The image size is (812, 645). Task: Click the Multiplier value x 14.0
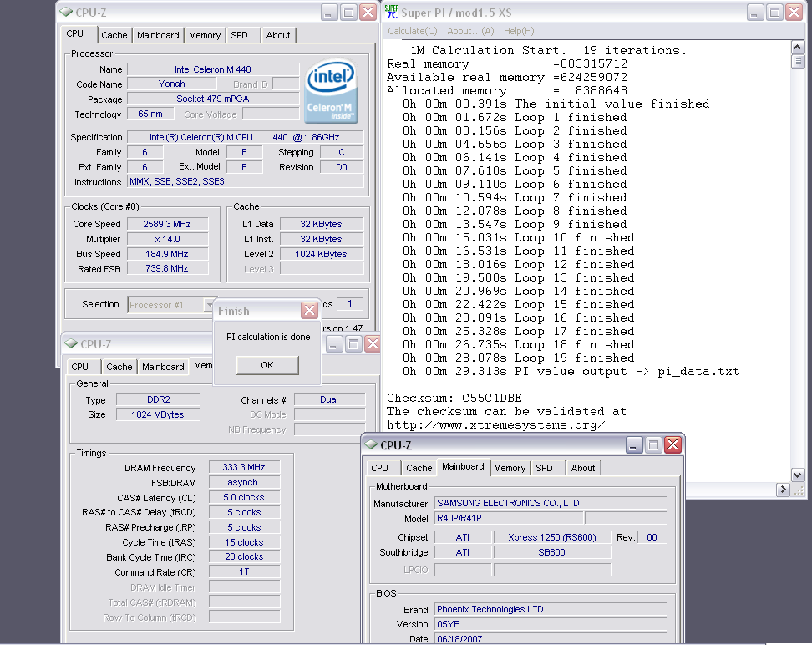(167, 239)
